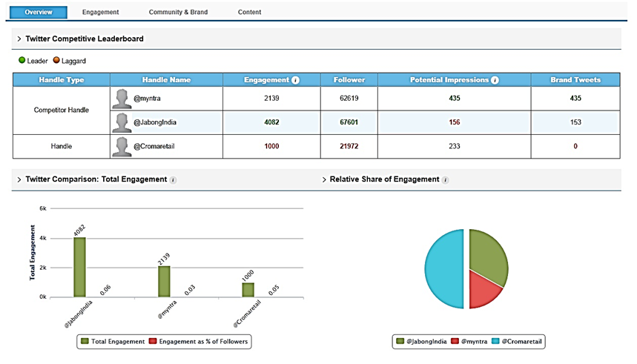Click follower count 21972
Image resolution: width=637 pixels, height=364 pixels.
pos(349,146)
